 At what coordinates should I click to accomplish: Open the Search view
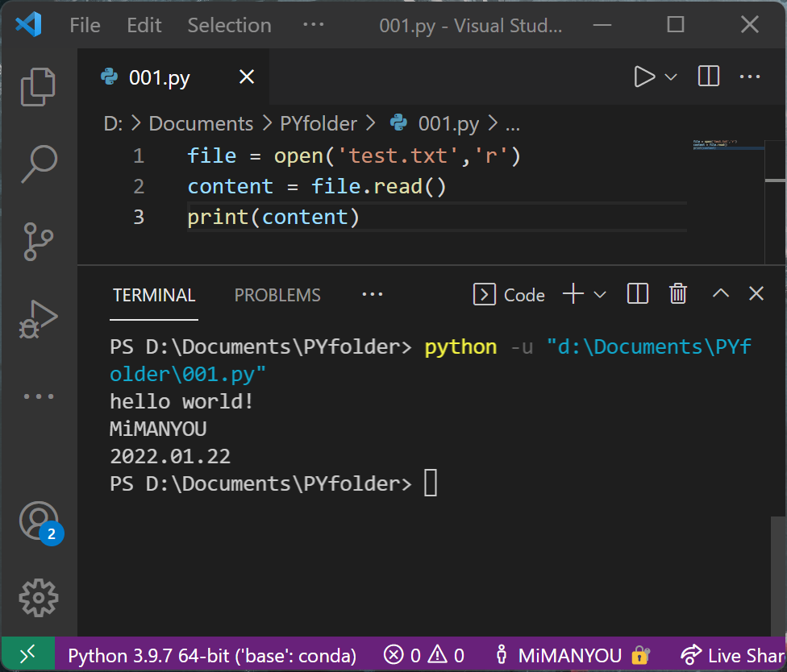38,164
